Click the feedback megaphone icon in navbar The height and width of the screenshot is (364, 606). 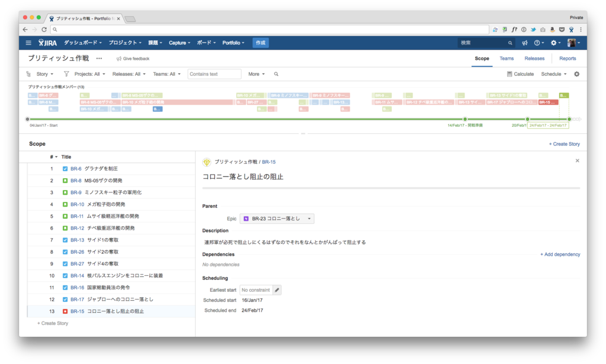pyautogui.click(x=524, y=43)
